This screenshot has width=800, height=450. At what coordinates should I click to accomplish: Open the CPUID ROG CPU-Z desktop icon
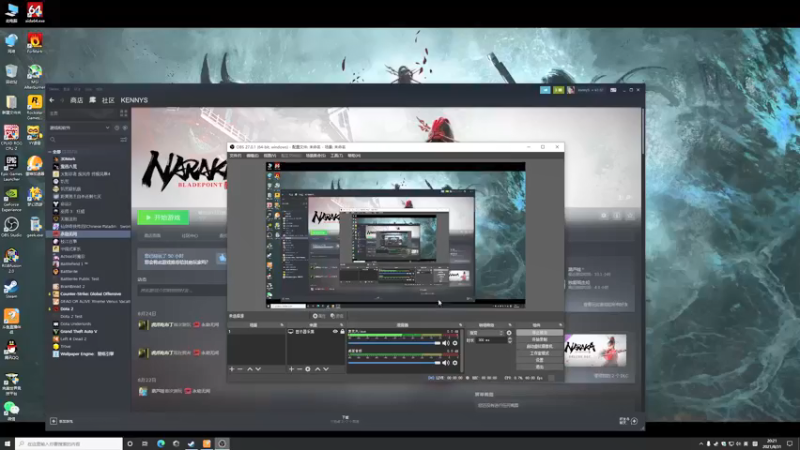click(x=11, y=137)
